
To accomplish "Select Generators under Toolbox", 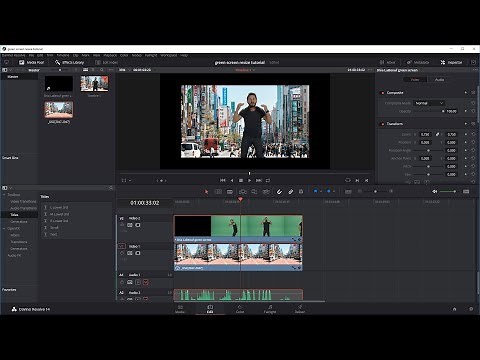I will click(19, 222).
